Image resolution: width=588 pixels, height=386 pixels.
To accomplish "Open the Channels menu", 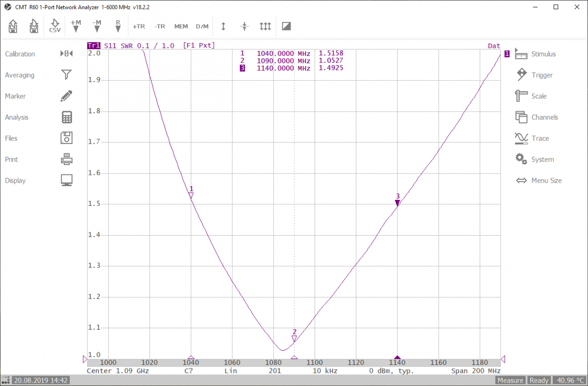I will [x=537, y=117].
